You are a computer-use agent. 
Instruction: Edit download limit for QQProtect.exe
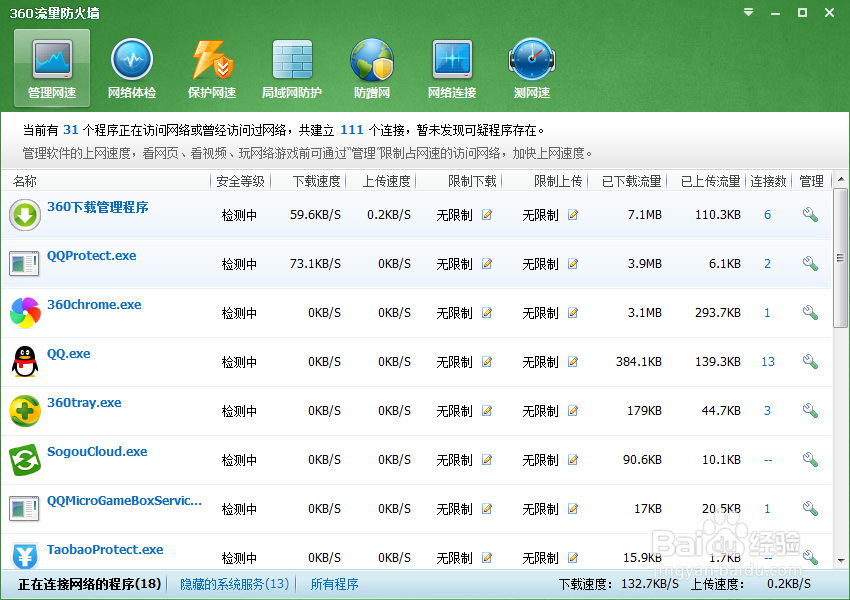[487, 263]
